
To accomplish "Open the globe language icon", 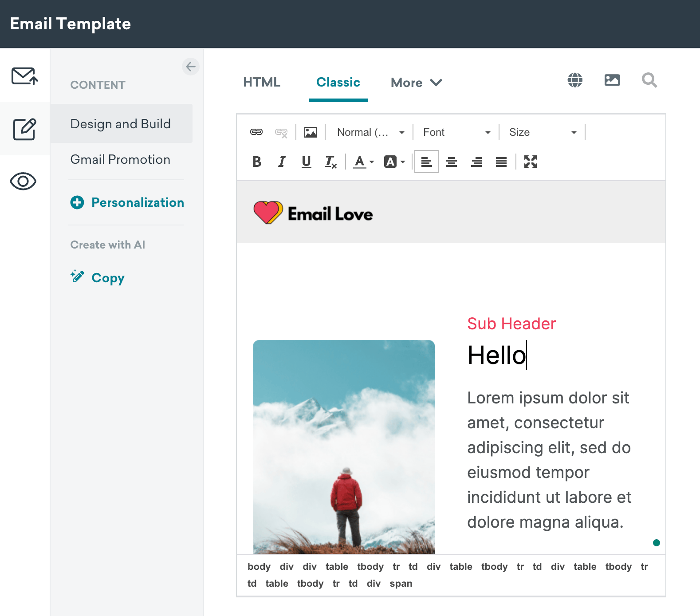I will (575, 80).
